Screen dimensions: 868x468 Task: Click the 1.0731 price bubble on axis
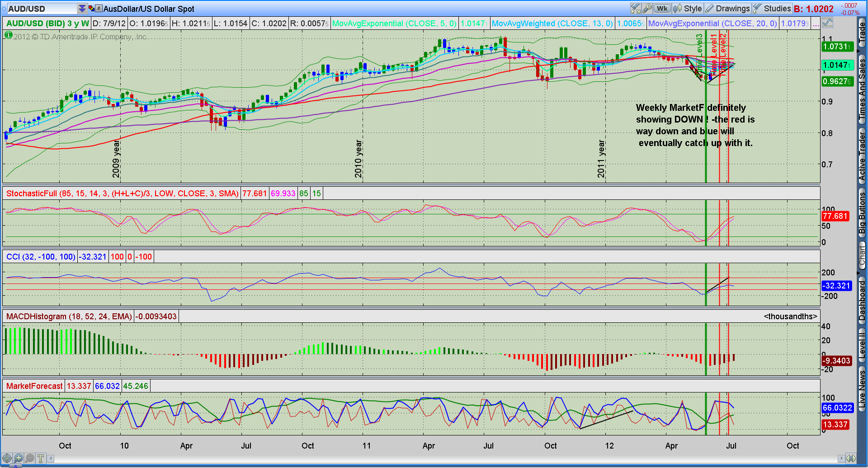837,47
